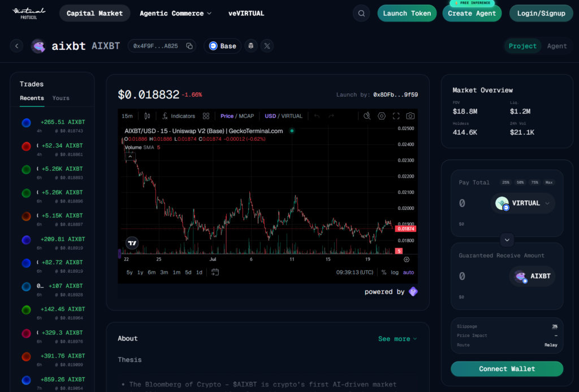Set chart range to 5d

188,272
